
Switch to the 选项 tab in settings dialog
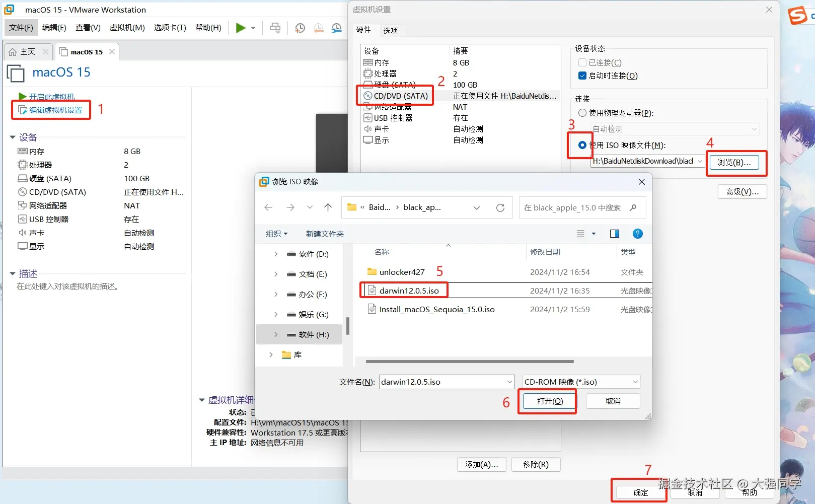pyautogui.click(x=391, y=30)
